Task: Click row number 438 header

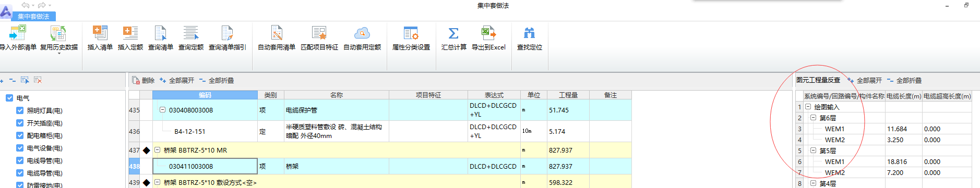Action: (134, 166)
